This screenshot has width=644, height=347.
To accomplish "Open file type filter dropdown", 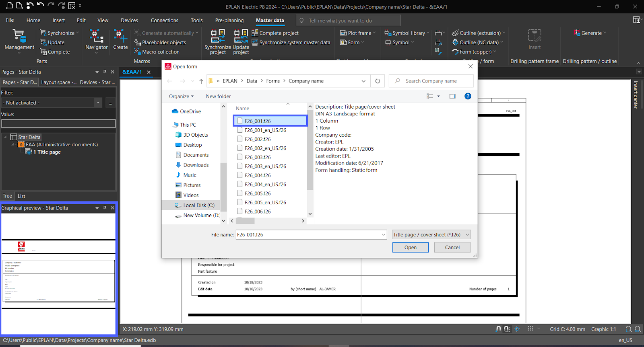I will (x=431, y=234).
